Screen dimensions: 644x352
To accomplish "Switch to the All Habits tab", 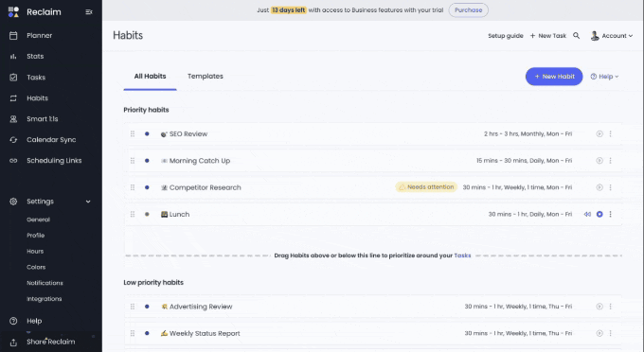I will 150,77.
